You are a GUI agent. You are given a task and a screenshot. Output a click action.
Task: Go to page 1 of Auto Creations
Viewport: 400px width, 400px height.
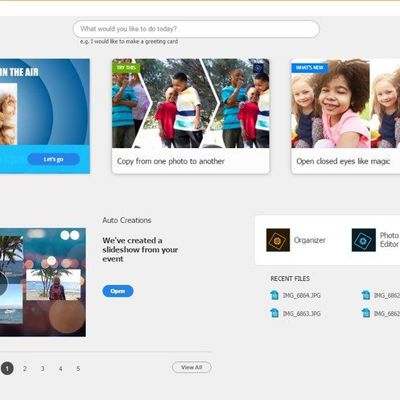(x=7, y=368)
